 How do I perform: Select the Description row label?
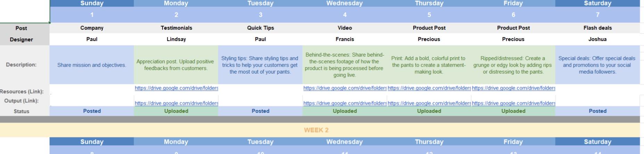point(21,65)
